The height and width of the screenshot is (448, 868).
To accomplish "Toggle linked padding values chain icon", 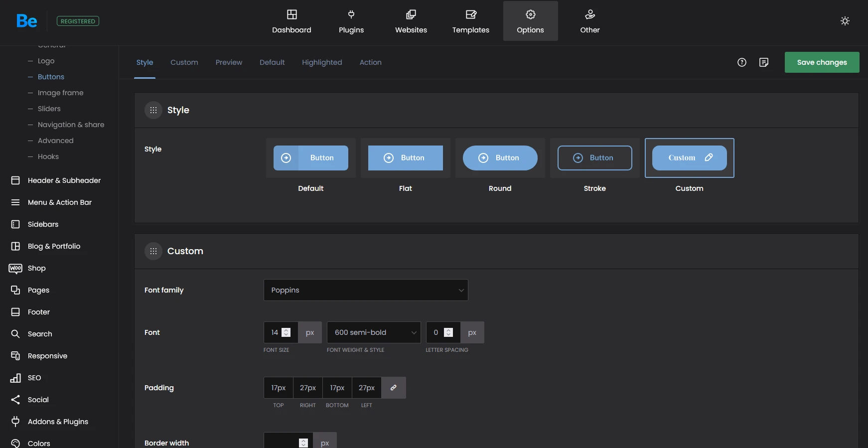I will [393, 388].
